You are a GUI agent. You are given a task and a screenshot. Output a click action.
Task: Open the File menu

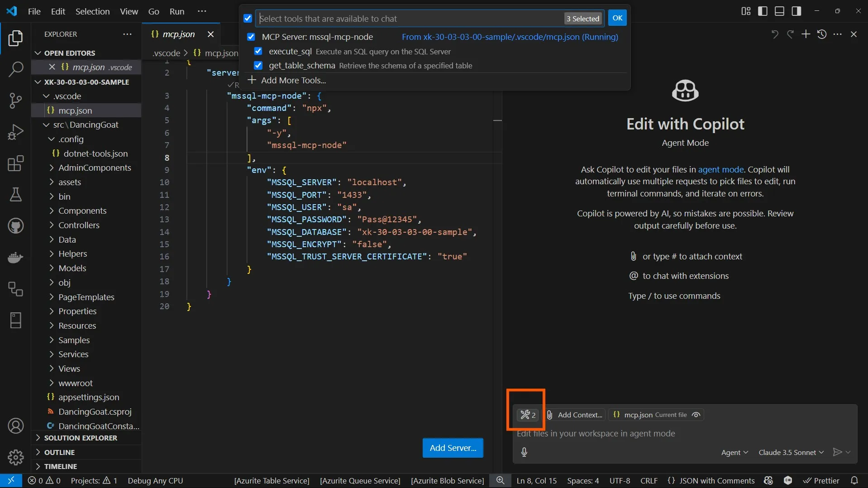point(34,11)
